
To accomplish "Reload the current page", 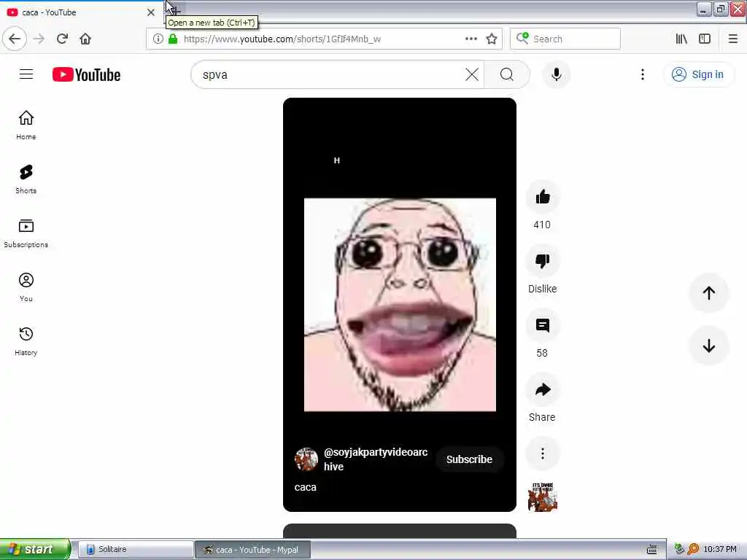I will 62,39.
